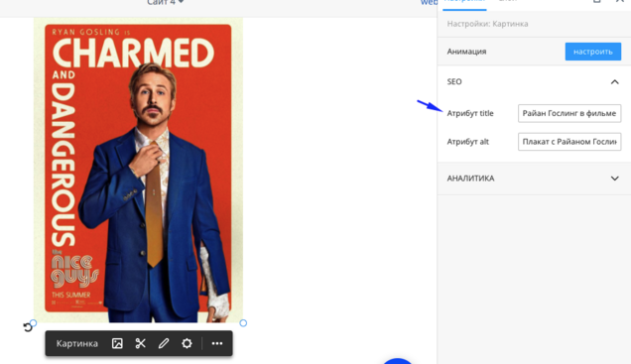Open the gear settings icon in toolbar
The width and height of the screenshot is (631, 364).
click(x=187, y=343)
